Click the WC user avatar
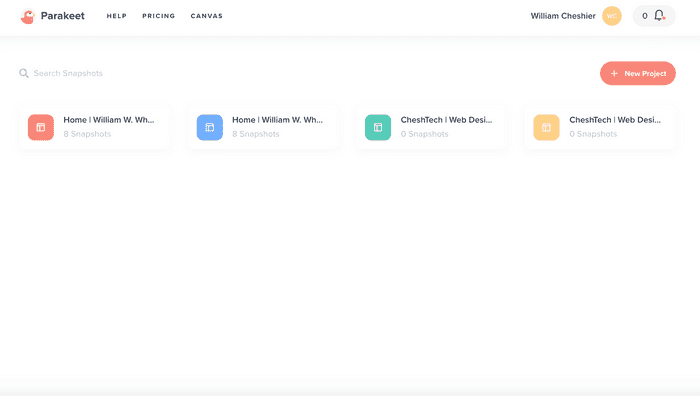 point(612,16)
